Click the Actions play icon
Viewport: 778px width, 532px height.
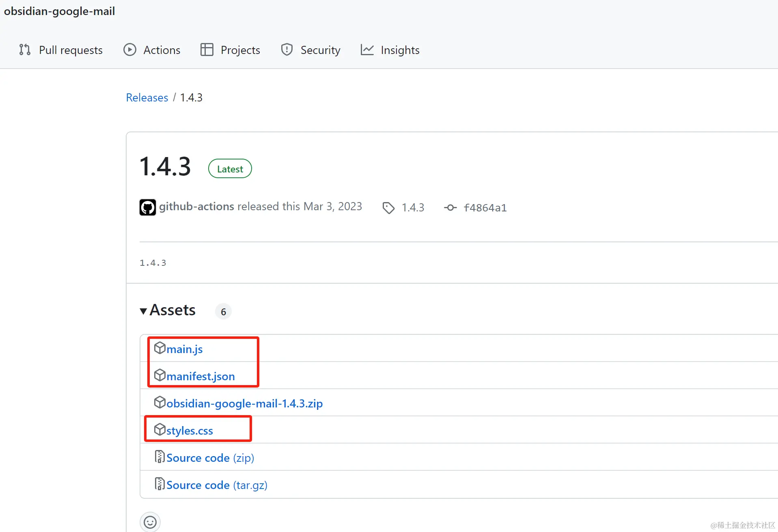[x=130, y=50]
